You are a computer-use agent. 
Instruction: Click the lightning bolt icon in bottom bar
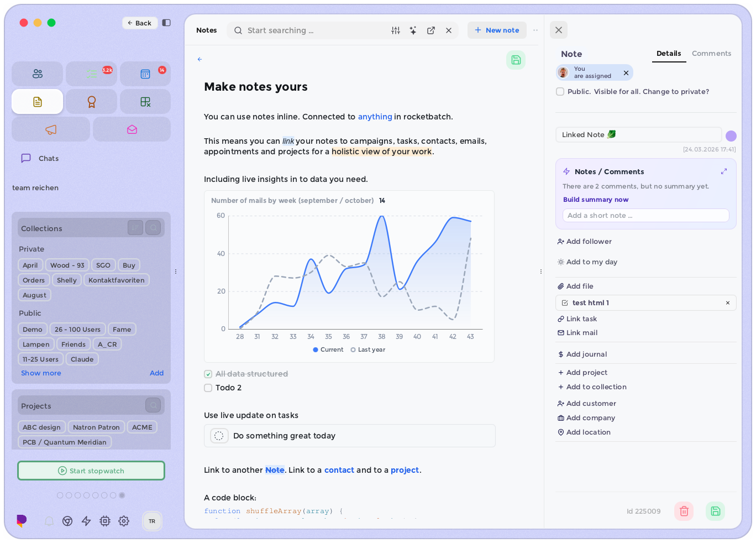tap(86, 521)
